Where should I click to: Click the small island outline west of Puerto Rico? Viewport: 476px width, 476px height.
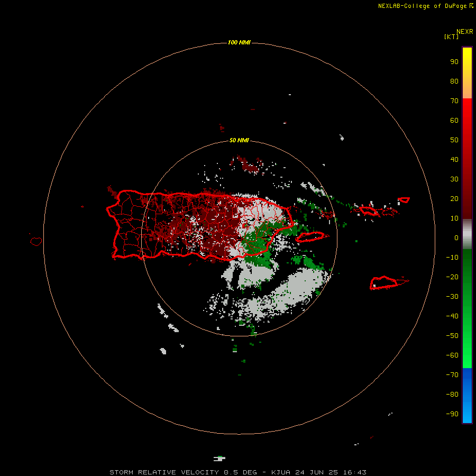click(x=36, y=241)
